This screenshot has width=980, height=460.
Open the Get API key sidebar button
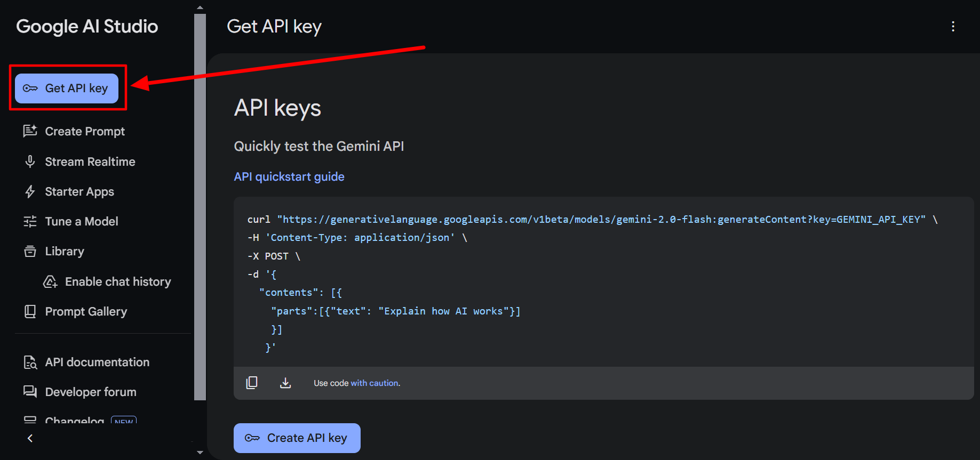tap(67, 88)
